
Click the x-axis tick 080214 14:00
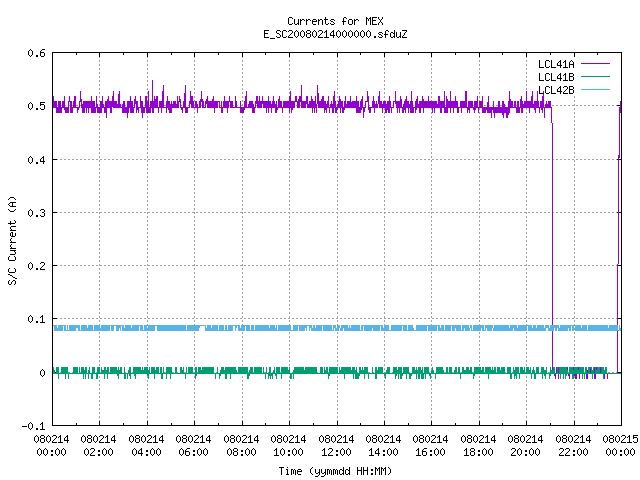point(383,446)
